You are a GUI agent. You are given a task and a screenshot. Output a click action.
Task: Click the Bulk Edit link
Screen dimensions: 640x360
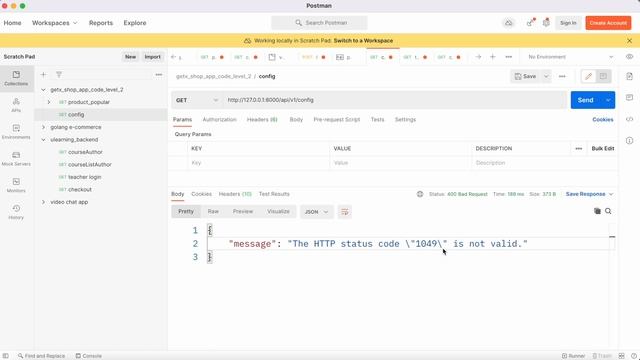click(x=603, y=149)
